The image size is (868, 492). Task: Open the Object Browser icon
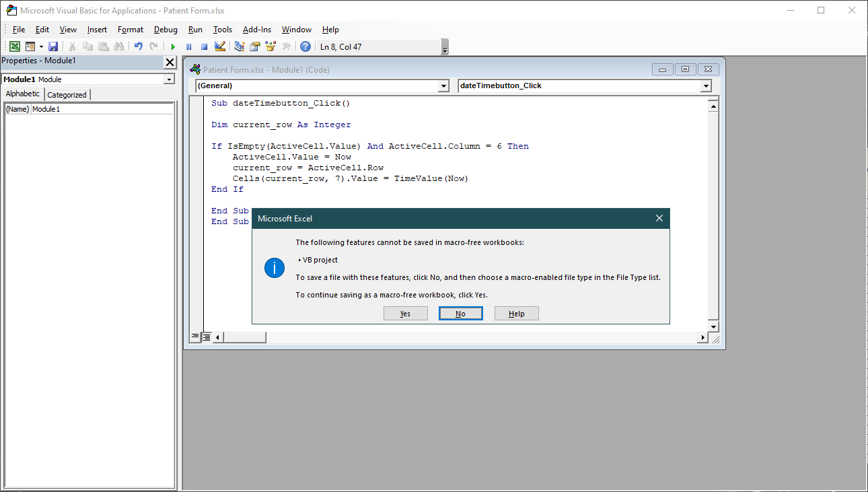tap(270, 46)
